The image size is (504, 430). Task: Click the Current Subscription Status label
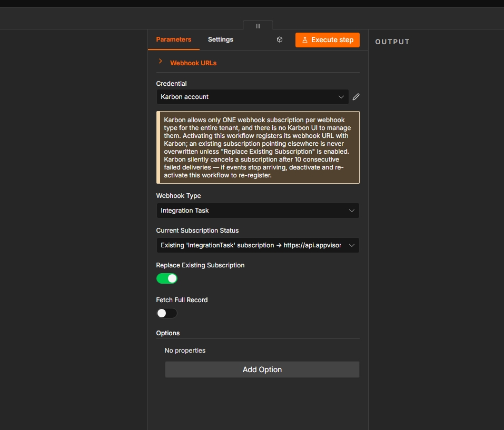click(197, 231)
